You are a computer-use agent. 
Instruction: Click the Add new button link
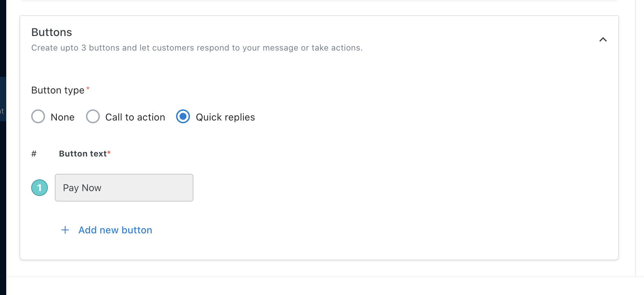115,230
